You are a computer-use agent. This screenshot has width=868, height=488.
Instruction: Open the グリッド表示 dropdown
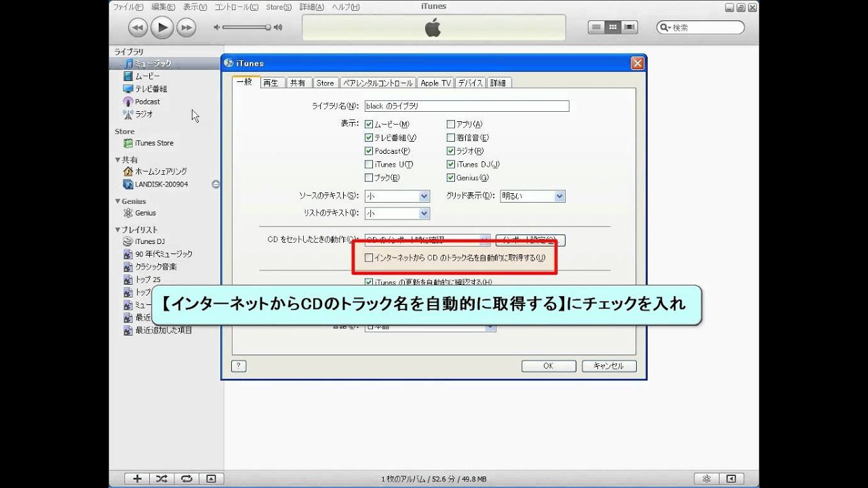(532, 197)
